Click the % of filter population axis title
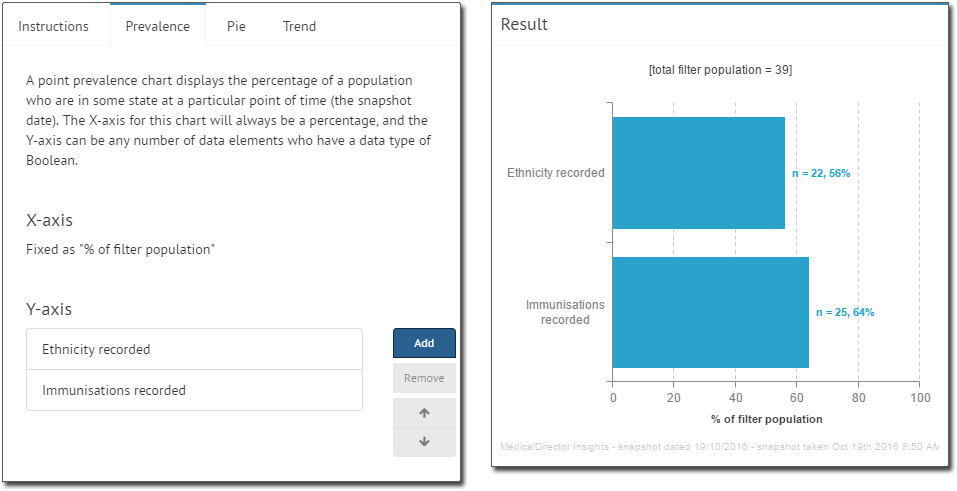The width and height of the screenshot is (957, 491). pos(767,419)
